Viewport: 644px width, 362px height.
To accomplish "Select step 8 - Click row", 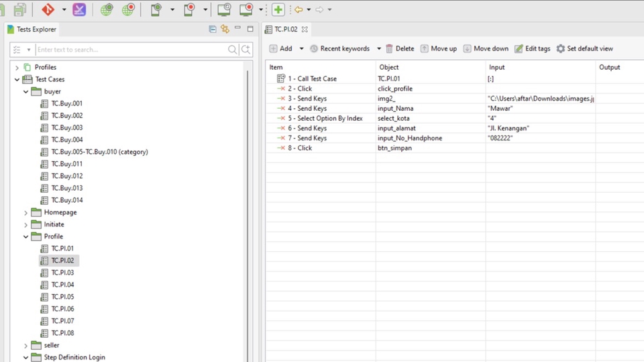I will (x=300, y=148).
